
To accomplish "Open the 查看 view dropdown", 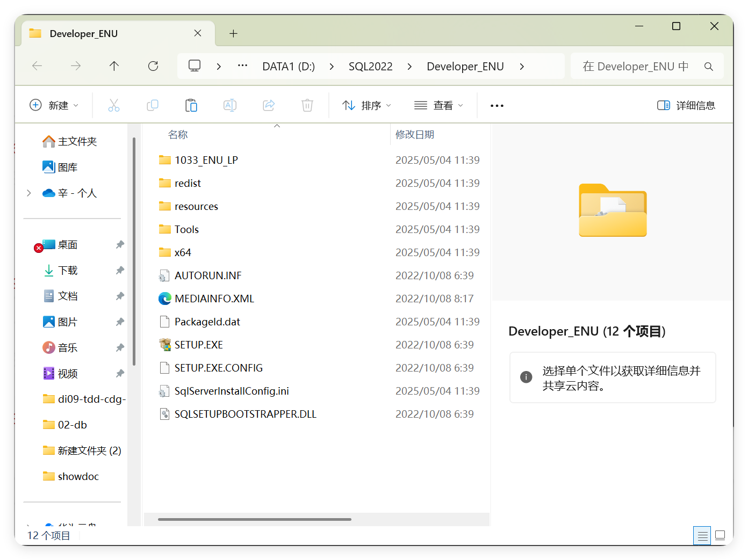I will (438, 105).
